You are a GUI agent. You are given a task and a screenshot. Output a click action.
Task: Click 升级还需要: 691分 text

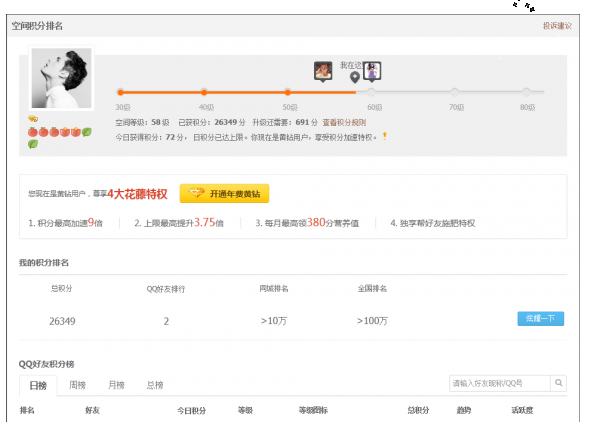click(x=285, y=122)
